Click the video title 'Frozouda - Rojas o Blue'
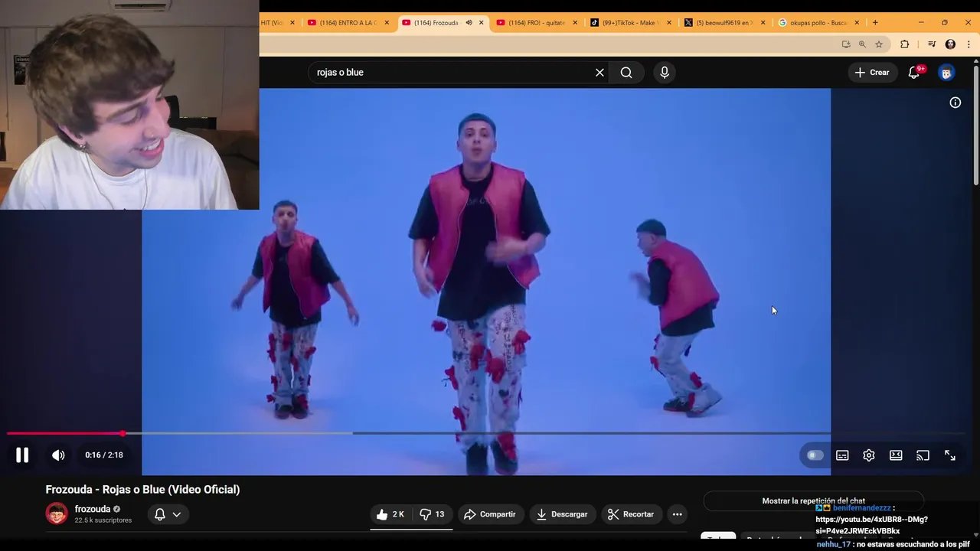 pyautogui.click(x=142, y=490)
